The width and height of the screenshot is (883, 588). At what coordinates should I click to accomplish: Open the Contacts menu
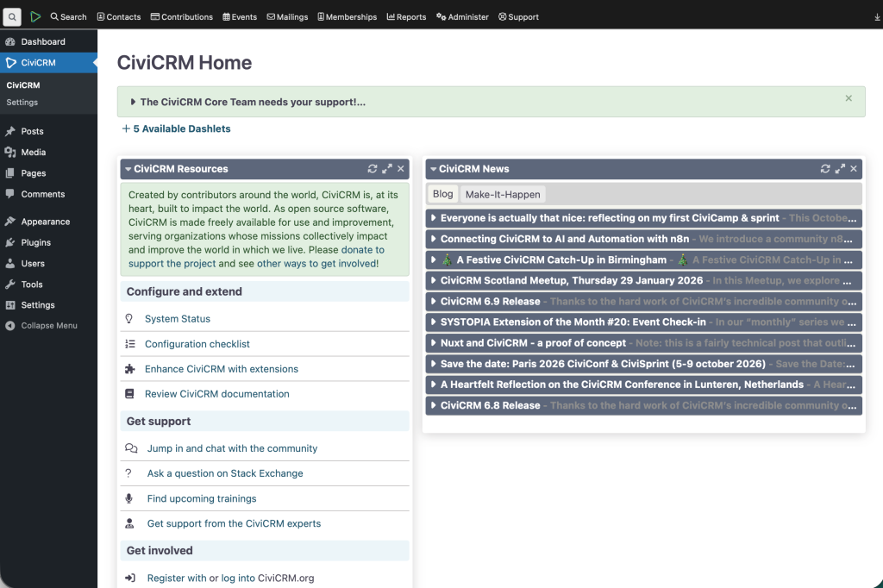[118, 16]
